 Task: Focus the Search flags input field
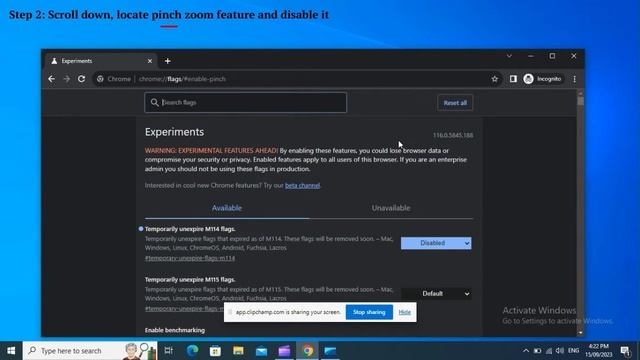tap(245, 102)
